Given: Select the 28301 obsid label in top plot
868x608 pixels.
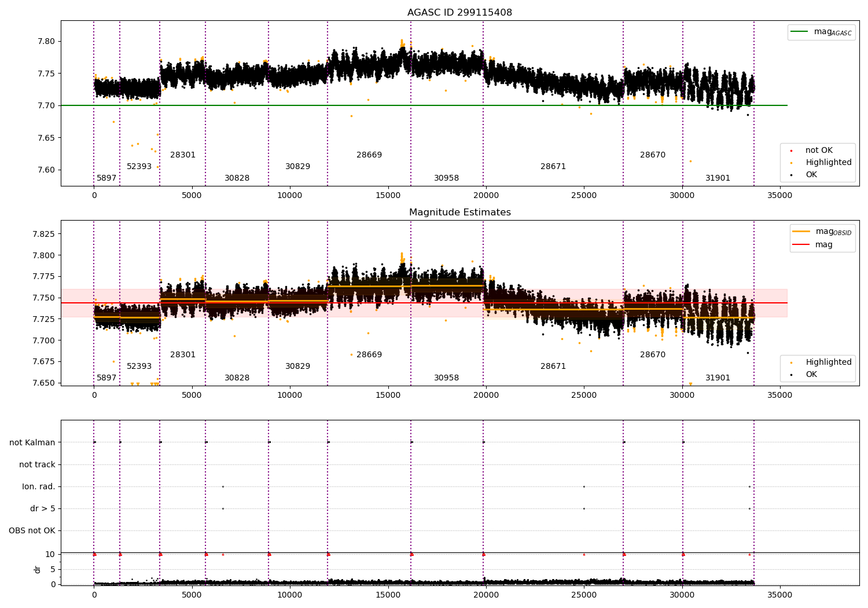Looking at the screenshot, I should 183,155.
